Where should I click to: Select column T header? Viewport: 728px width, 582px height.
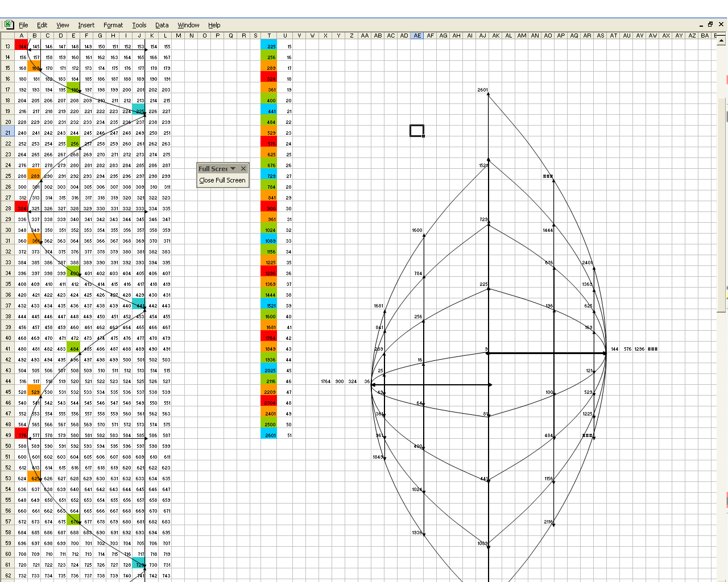pos(269,35)
